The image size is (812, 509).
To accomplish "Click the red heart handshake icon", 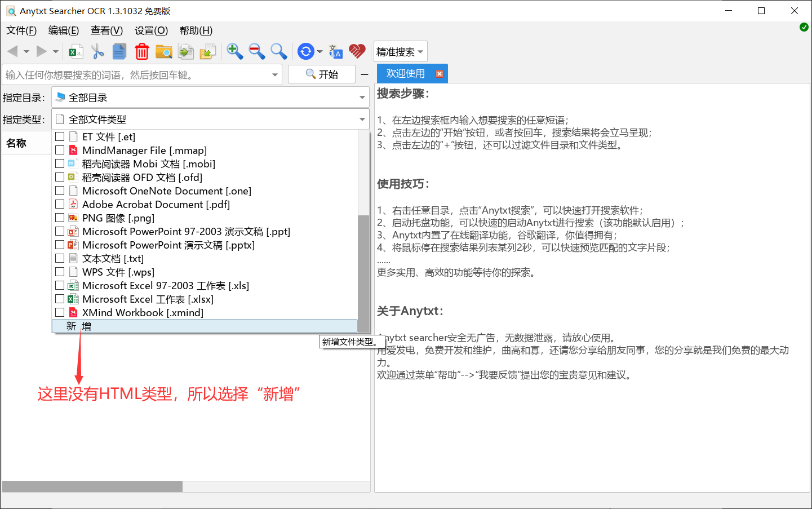I will click(357, 51).
